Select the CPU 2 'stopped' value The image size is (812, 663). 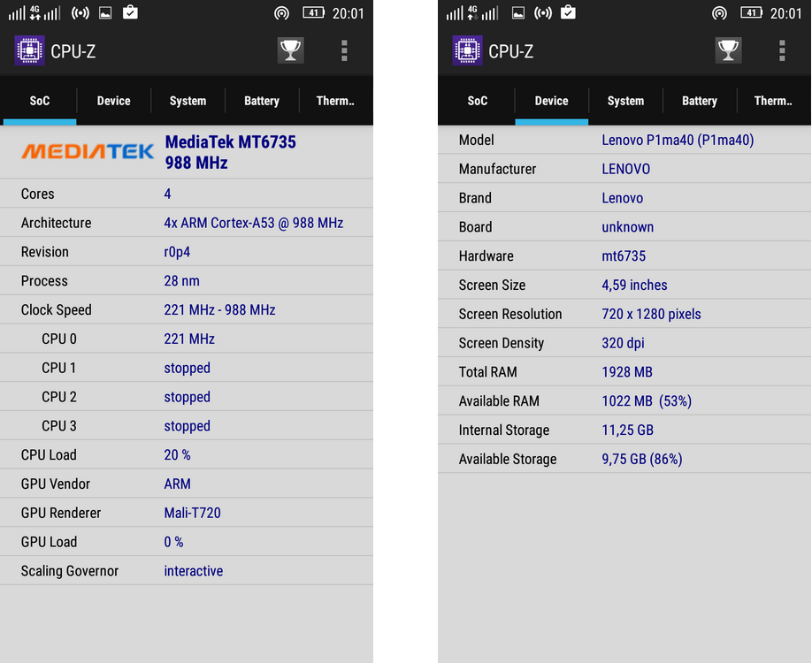187,397
